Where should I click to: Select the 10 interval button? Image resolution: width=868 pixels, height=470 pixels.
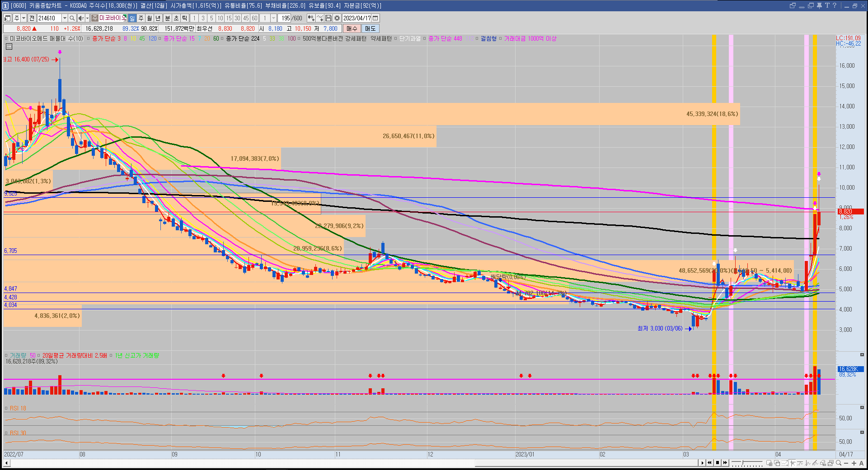[220, 18]
